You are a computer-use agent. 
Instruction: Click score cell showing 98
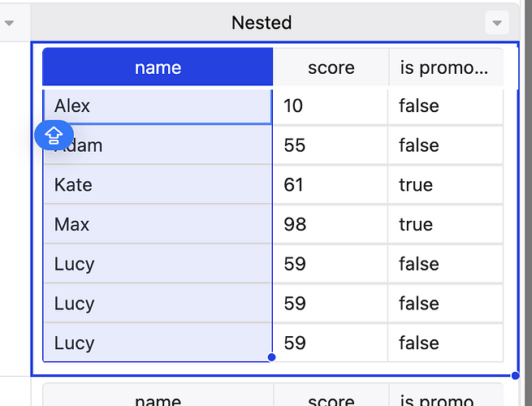(331, 224)
